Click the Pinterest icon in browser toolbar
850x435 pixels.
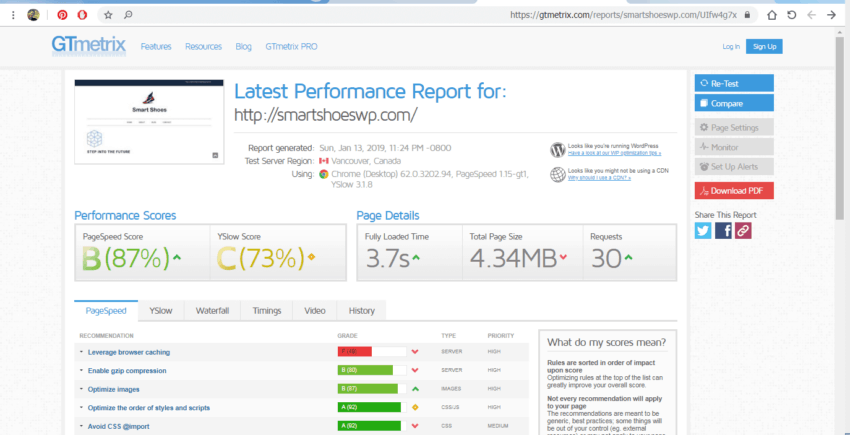[62, 15]
